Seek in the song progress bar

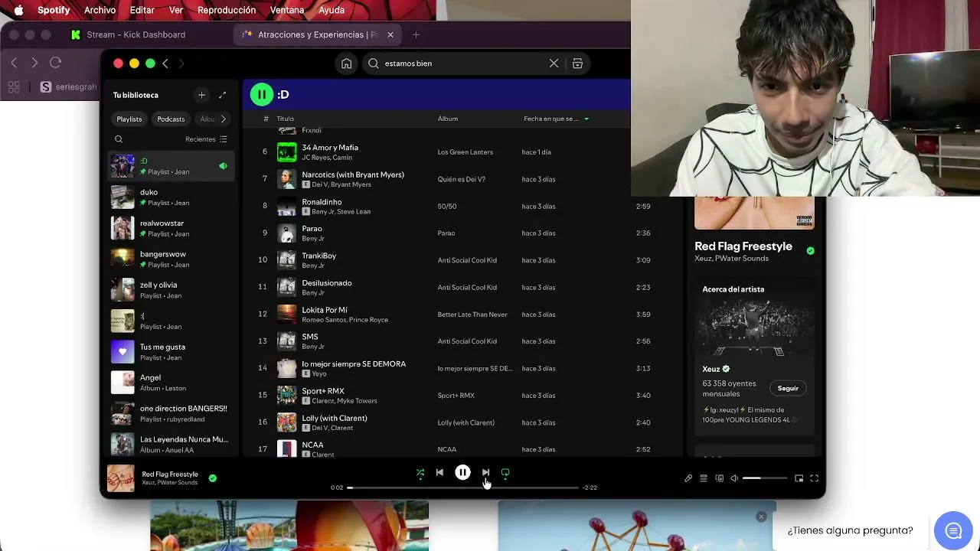[462, 487]
